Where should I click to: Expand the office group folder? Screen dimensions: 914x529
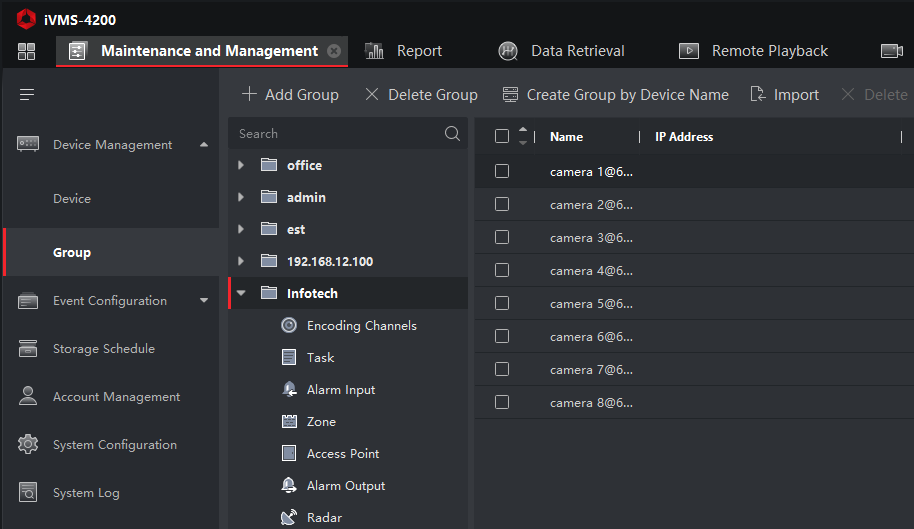(x=241, y=165)
